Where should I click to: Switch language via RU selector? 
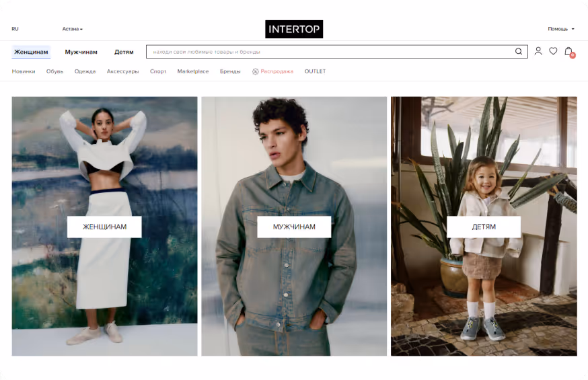[15, 29]
